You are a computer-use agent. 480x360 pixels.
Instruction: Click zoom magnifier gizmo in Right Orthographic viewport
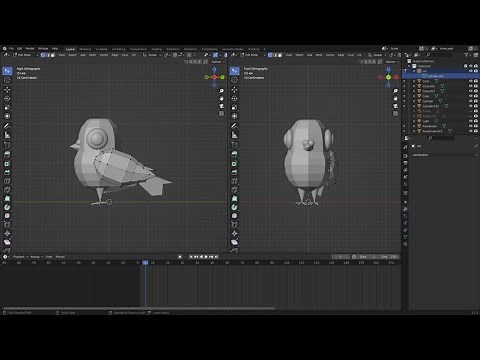click(x=221, y=91)
